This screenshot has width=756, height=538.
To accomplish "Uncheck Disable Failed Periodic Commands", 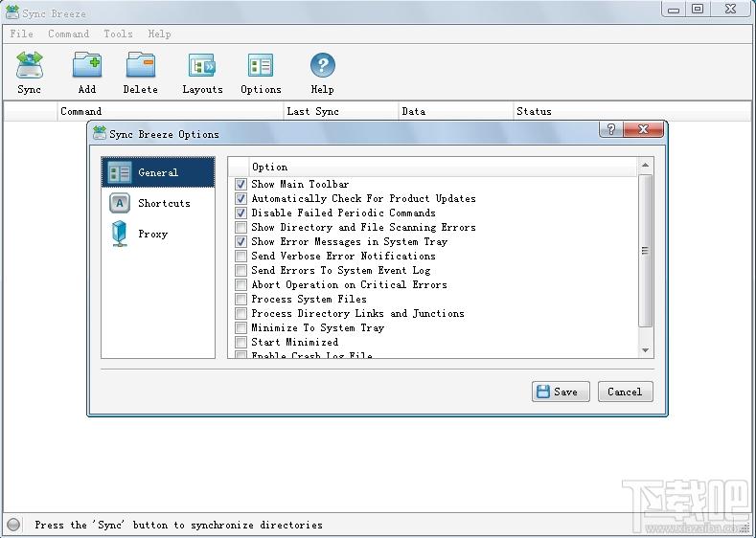I will (241, 213).
